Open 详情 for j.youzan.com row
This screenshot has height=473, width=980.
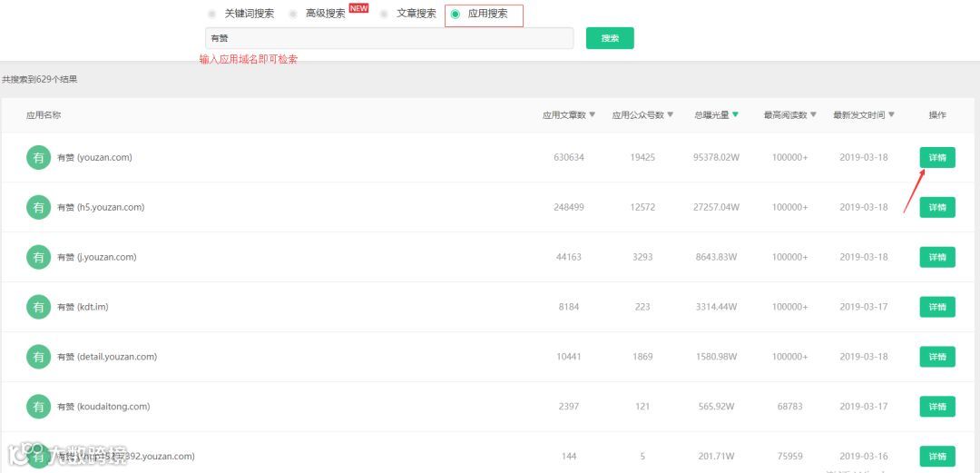937,257
